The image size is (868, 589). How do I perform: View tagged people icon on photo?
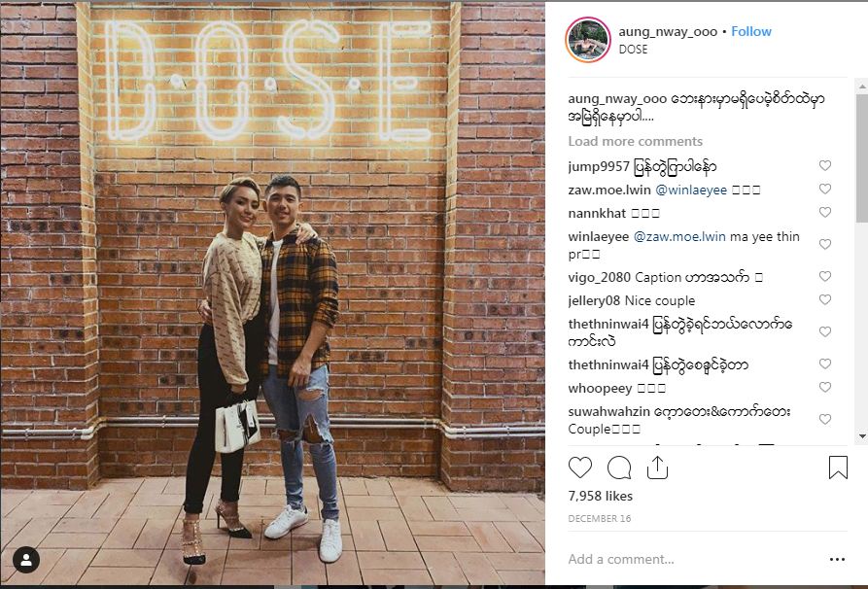click(x=26, y=560)
